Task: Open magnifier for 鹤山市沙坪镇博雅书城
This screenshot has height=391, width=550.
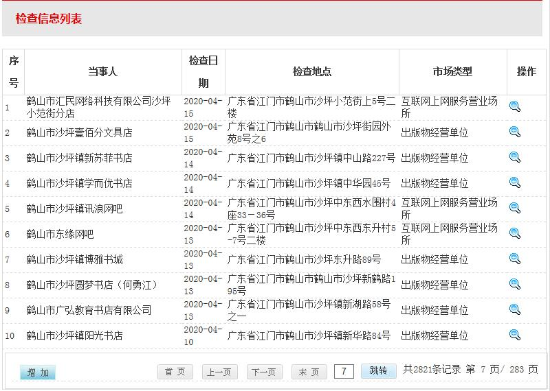Action: pos(515,258)
